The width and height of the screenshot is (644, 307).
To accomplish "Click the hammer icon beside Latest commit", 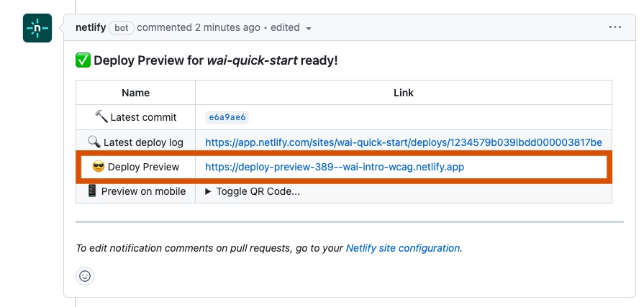I will pyautogui.click(x=101, y=116).
